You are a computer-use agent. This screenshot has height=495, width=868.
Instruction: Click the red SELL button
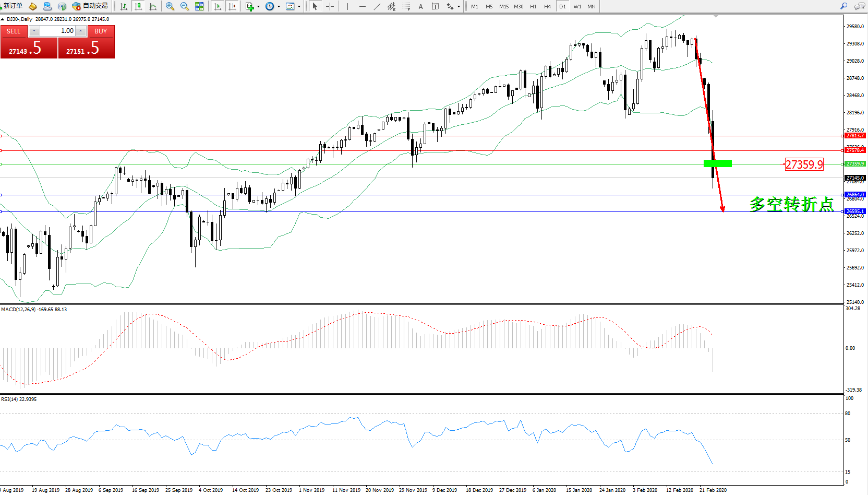14,31
